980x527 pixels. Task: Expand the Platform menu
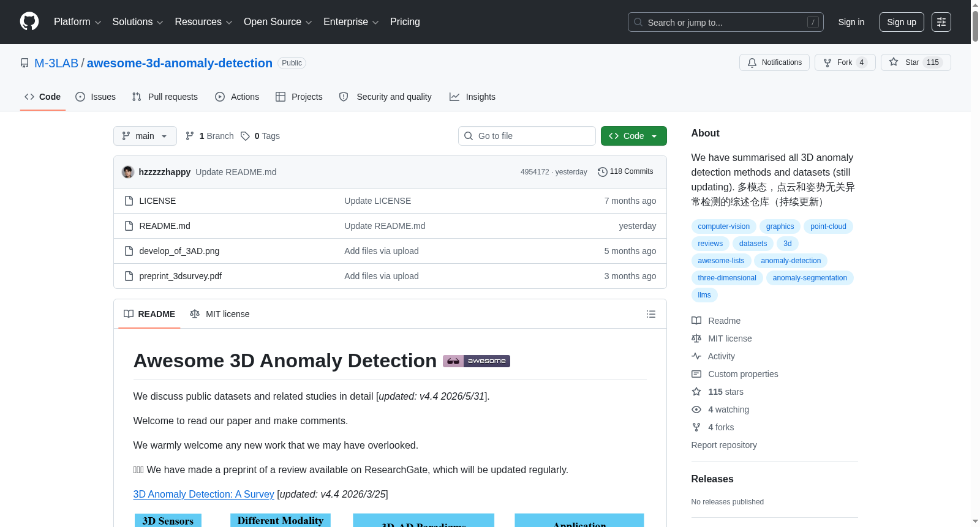pos(78,22)
